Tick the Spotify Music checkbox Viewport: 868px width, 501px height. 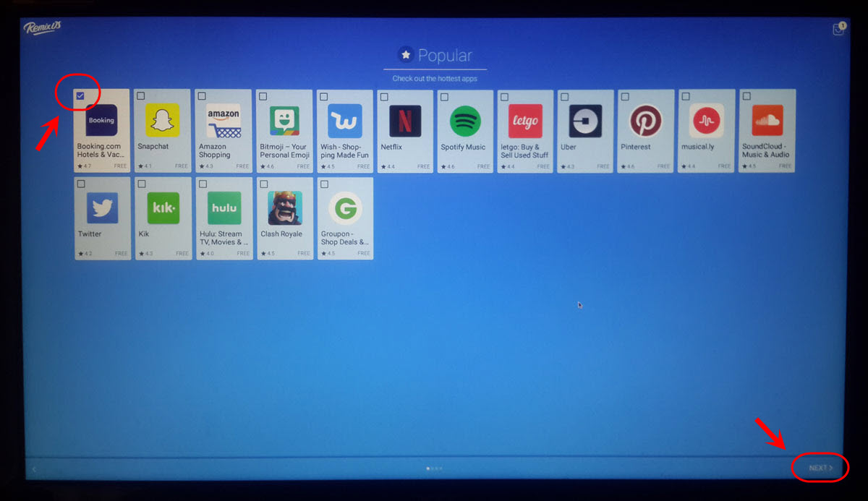[x=444, y=96]
